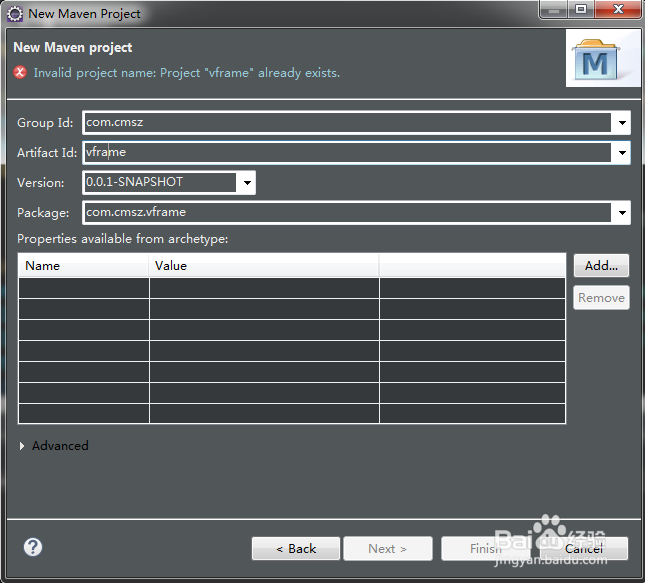Maximize the New Maven Project window
Viewport: 645px width, 583px height.
pos(581,9)
